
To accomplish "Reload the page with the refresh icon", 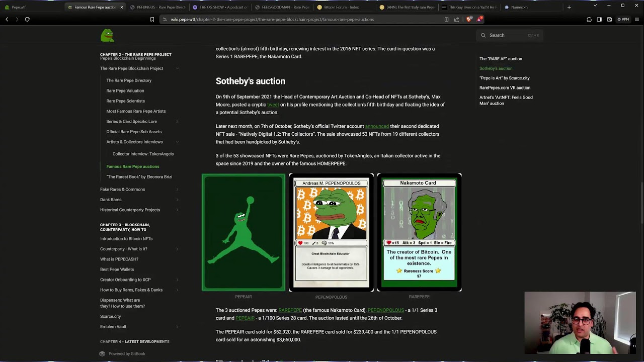I will pyautogui.click(x=27, y=19).
